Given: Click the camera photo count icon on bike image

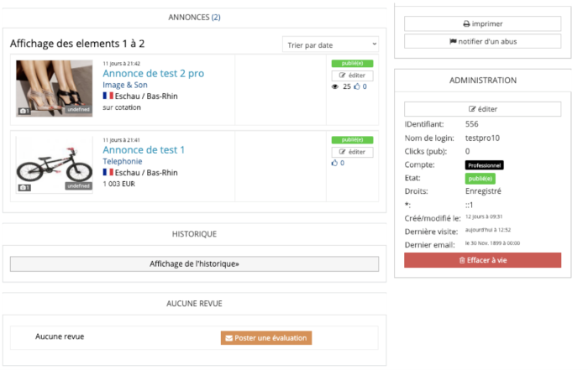Looking at the screenshot, I should coord(24,187).
